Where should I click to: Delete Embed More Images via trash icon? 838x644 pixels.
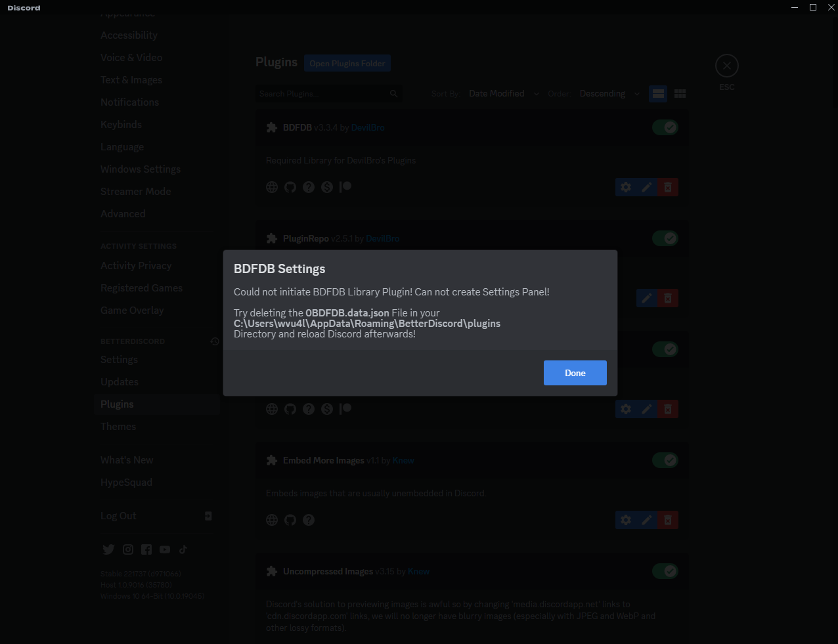click(x=668, y=519)
